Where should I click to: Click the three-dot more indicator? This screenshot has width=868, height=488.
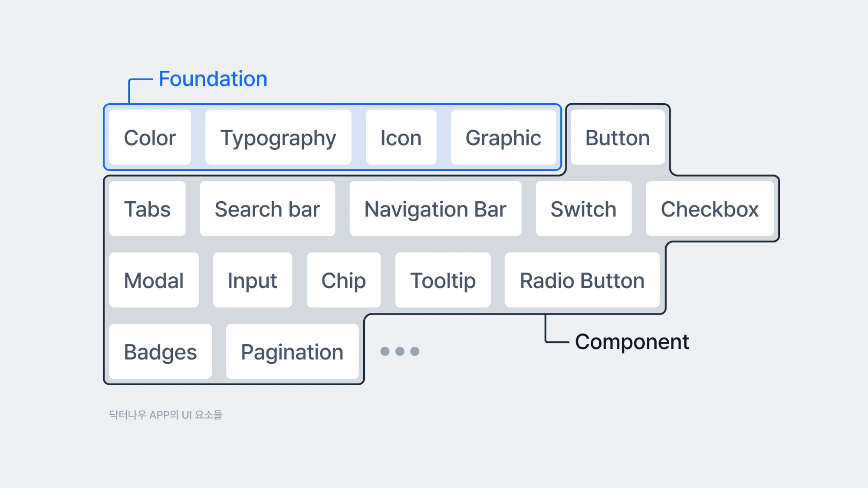pos(400,351)
